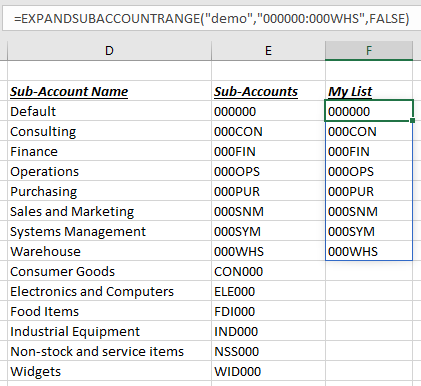Select column F header
Screen dimensions: 421x386
pyautogui.click(x=369, y=51)
